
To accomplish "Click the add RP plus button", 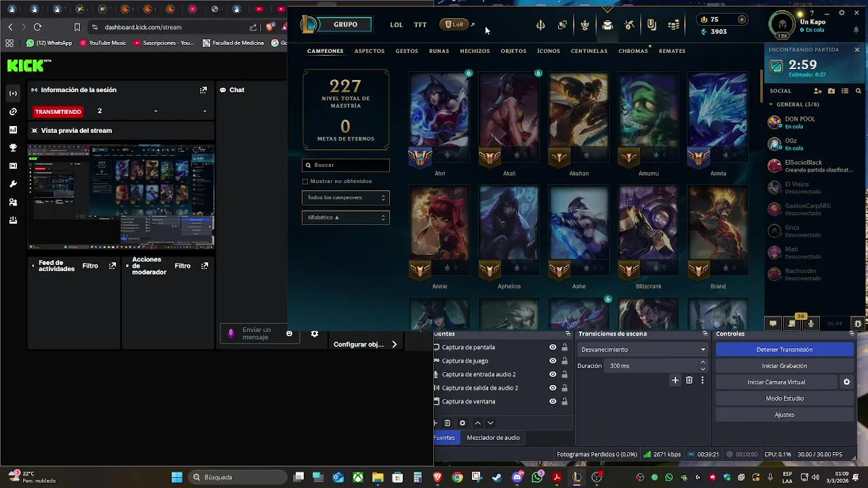I will (742, 20).
